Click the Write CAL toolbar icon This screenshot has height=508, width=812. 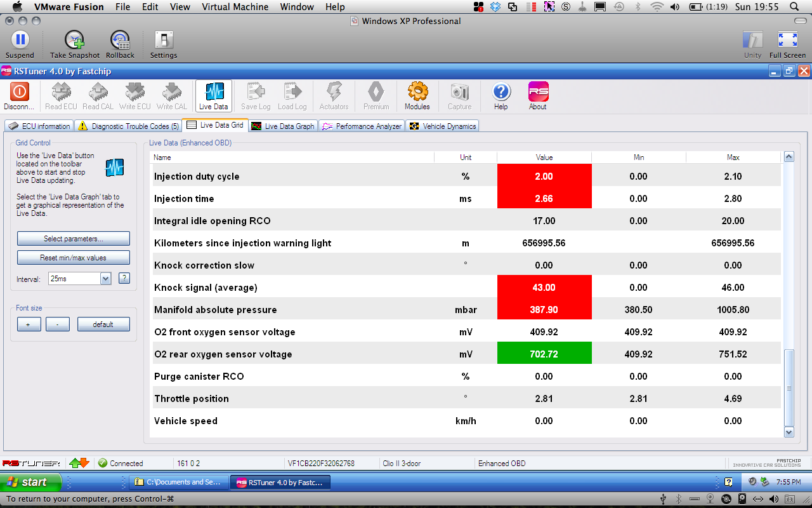click(x=172, y=92)
